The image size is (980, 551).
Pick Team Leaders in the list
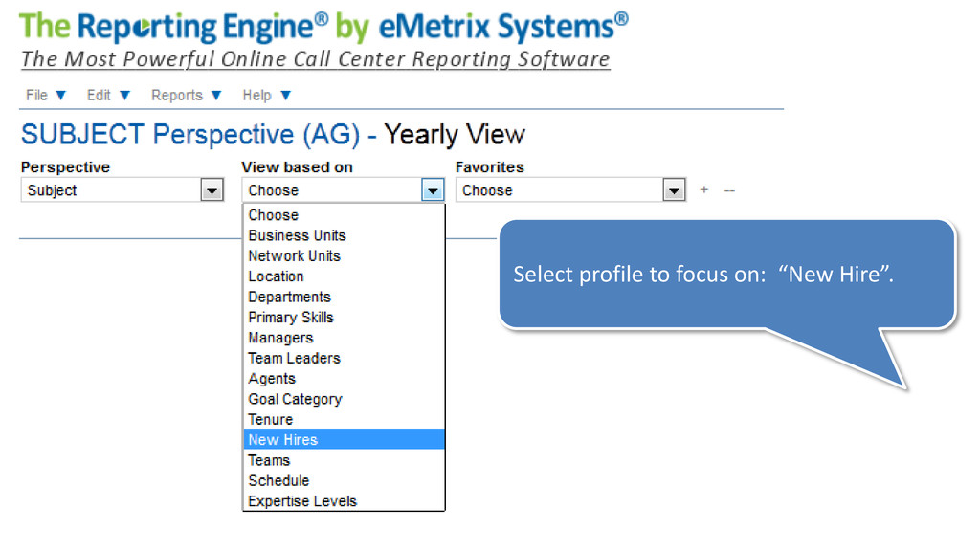(344, 358)
